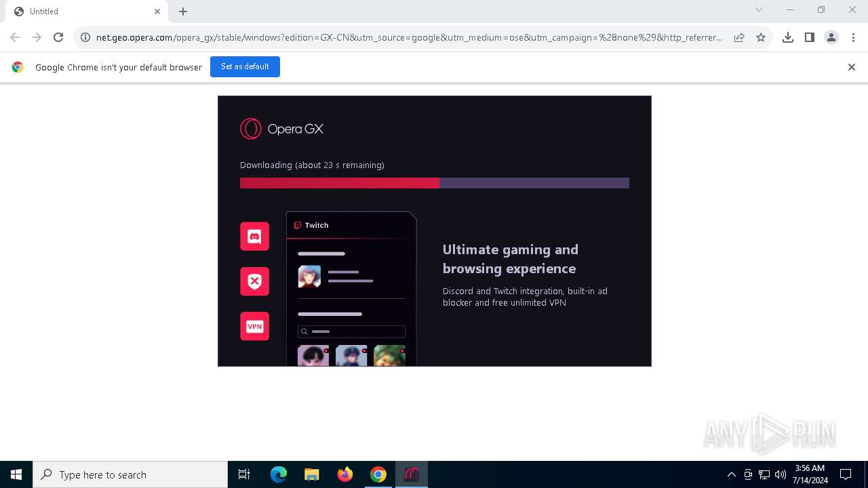Open a new tab with plus button
Image resolution: width=868 pixels, height=488 pixels.
[183, 12]
